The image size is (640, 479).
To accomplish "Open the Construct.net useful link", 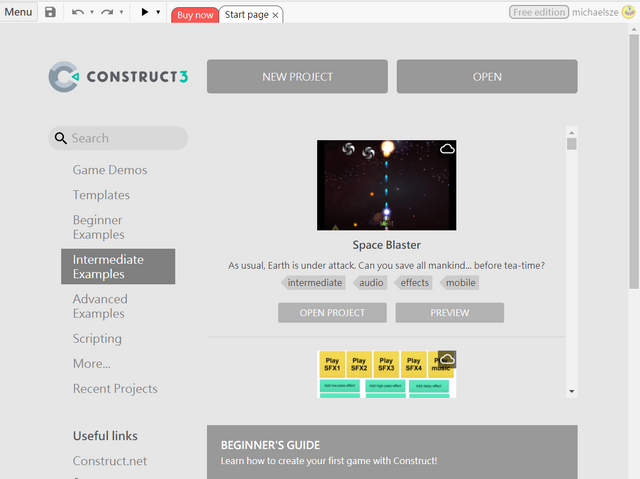I will point(110,461).
